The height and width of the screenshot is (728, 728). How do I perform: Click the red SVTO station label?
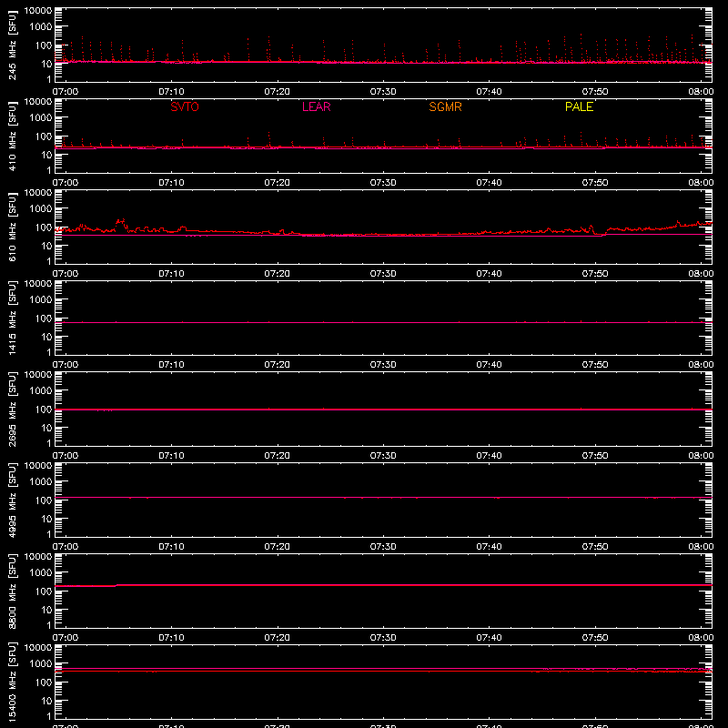pyautogui.click(x=185, y=106)
